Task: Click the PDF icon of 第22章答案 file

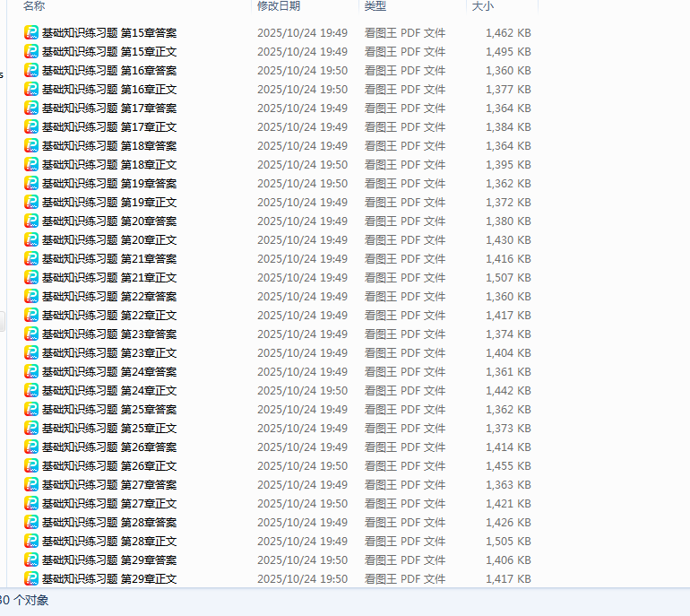Action: coord(31,296)
